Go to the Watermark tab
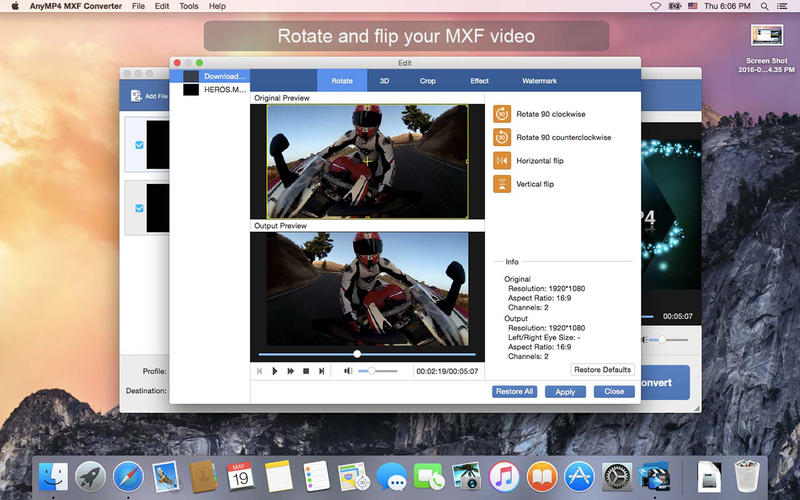The height and width of the screenshot is (500, 800). click(x=539, y=80)
